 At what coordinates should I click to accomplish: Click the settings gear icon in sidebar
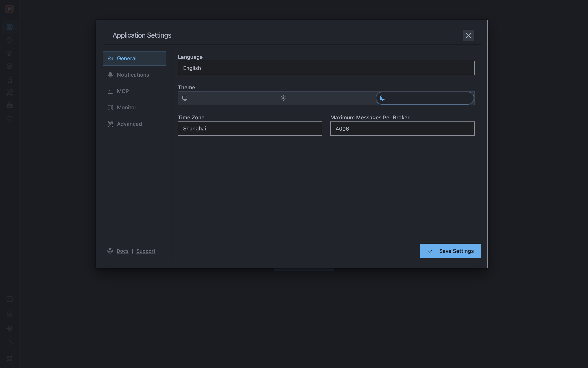coord(9,314)
